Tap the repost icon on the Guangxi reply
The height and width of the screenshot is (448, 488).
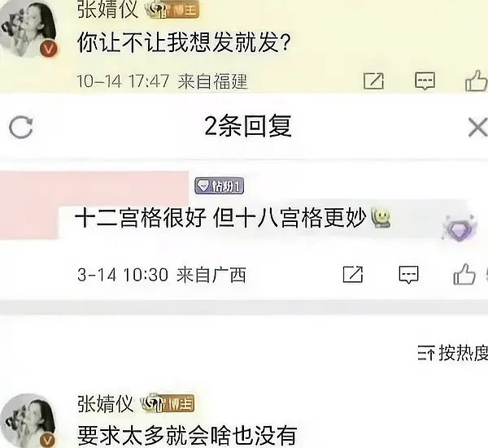click(x=353, y=274)
